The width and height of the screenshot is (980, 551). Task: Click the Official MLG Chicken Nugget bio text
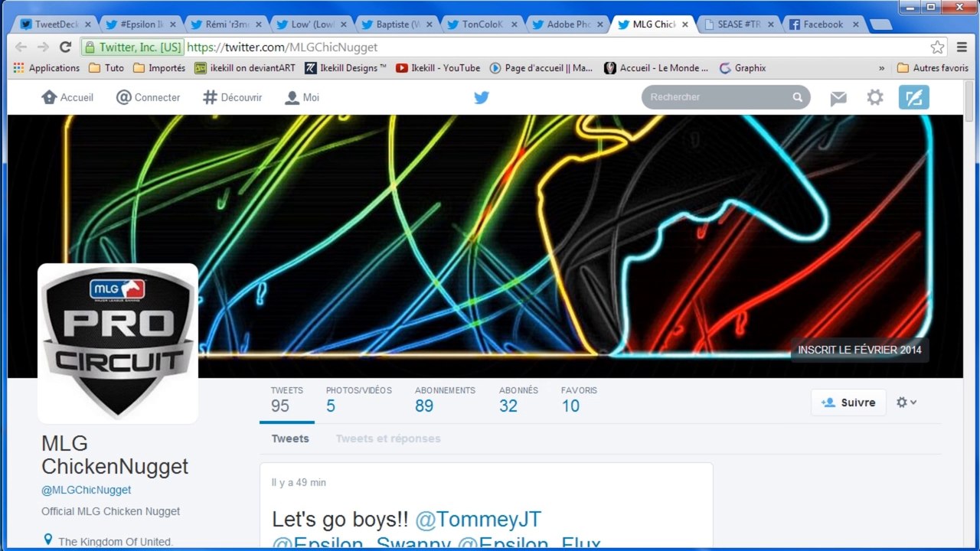[111, 511]
